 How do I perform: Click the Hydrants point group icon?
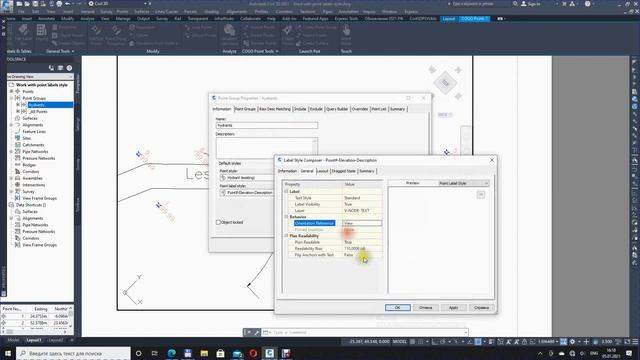coord(24,105)
